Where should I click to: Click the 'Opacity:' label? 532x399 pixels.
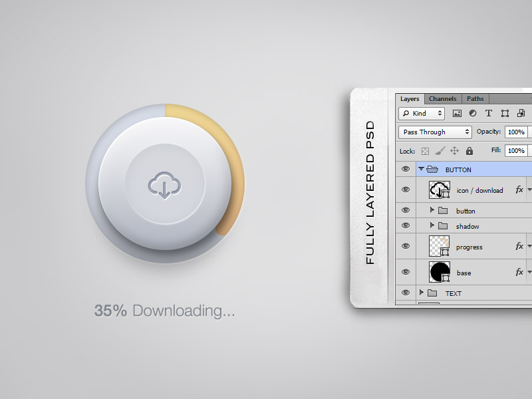[x=489, y=132]
